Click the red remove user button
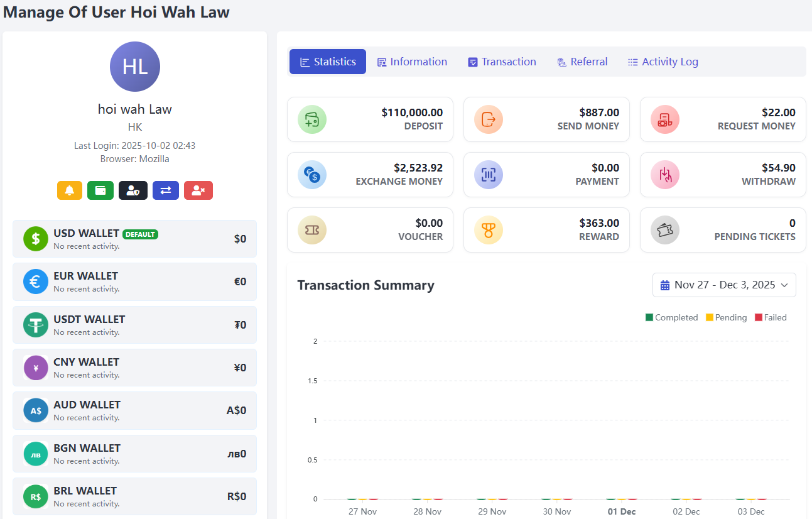 pyautogui.click(x=198, y=190)
